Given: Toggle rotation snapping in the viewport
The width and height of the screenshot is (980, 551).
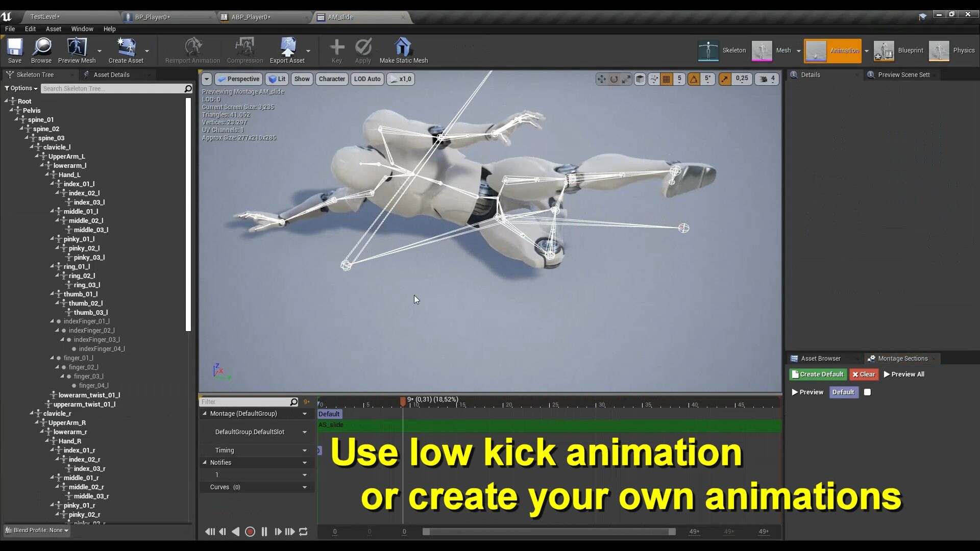Looking at the screenshot, I should pyautogui.click(x=694, y=79).
